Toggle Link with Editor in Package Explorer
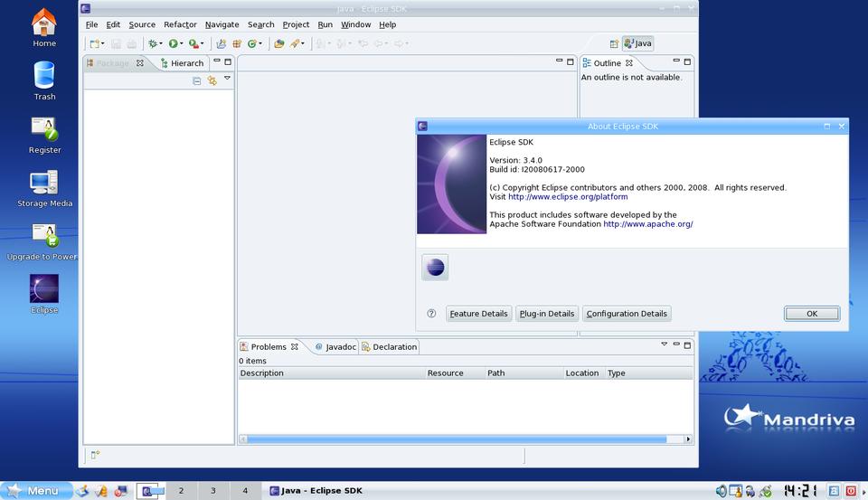 (212, 80)
